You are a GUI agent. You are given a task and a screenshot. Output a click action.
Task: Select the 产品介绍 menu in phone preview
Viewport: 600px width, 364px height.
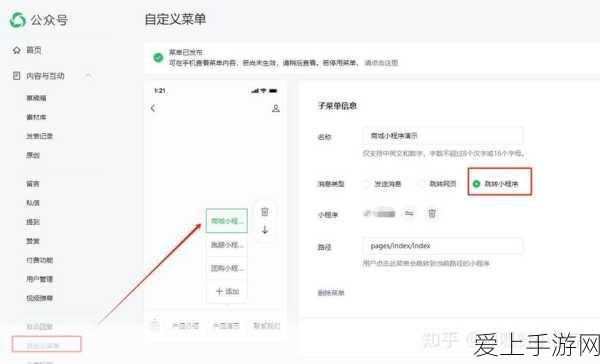[x=185, y=326]
